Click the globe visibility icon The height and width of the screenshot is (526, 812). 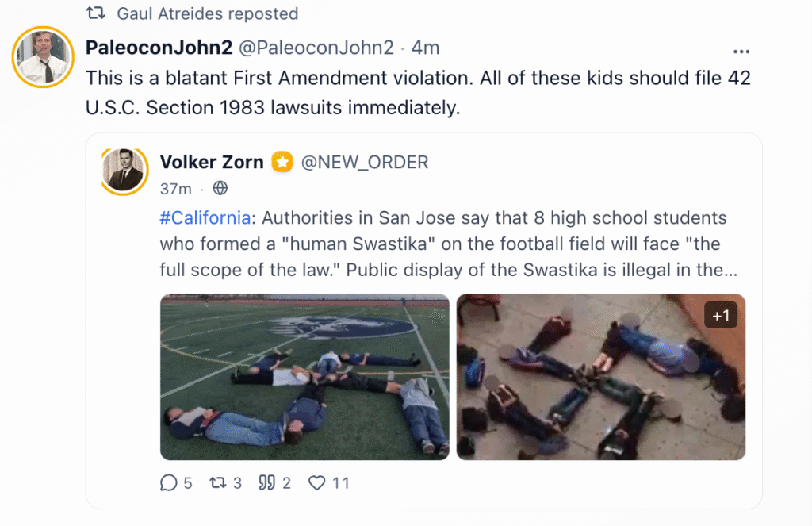click(220, 189)
